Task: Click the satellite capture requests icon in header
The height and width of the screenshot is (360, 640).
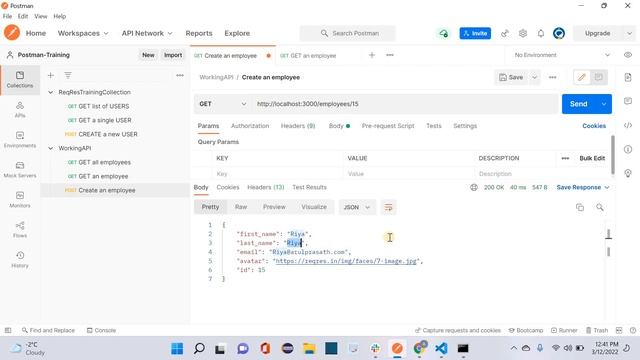Action: point(505,33)
